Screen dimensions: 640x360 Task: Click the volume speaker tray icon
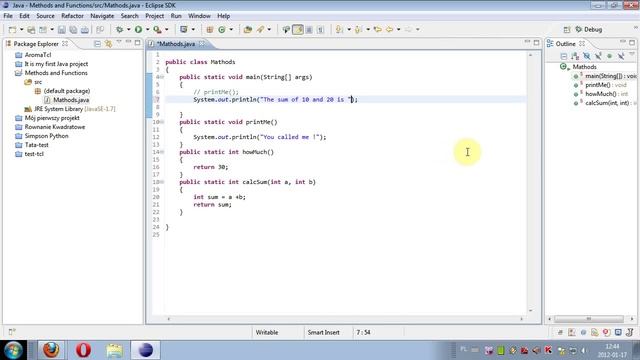pos(584,350)
